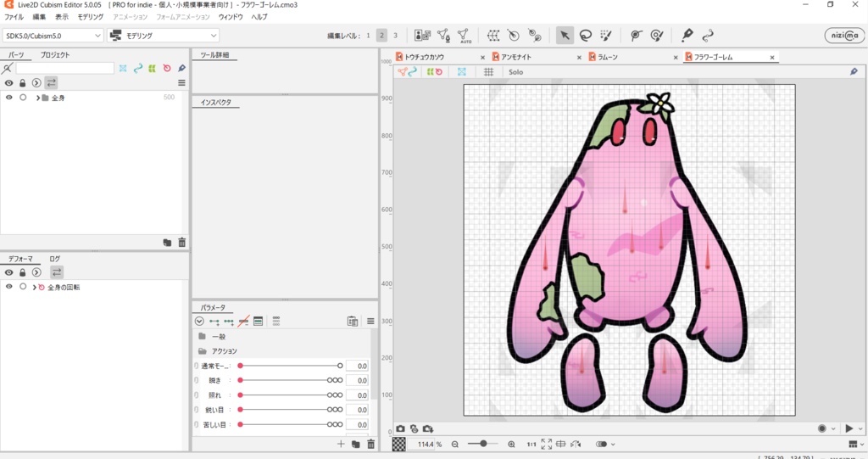Open the parts palette hamburger menu
This screenshot has width=868, height=459.
point(181,83)
